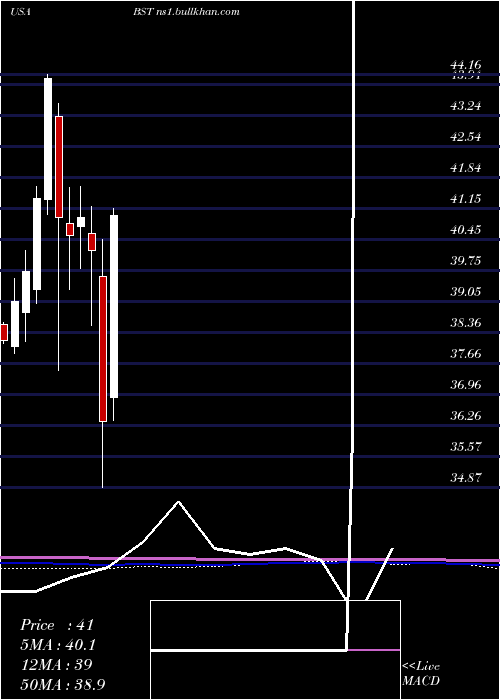The image size is (500, 700).
Task: Click the 39.05 price axis label
Action: 466,292
